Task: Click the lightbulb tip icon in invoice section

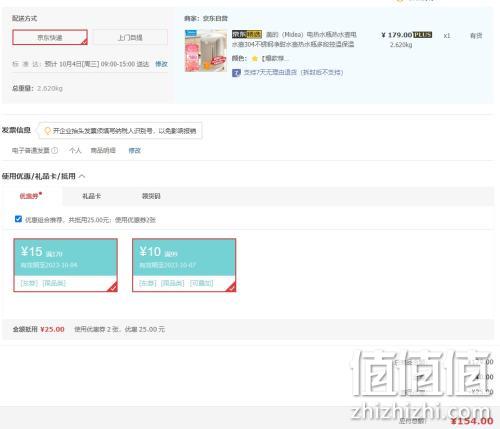Action: pyautogui.click(x=47, y=131)
